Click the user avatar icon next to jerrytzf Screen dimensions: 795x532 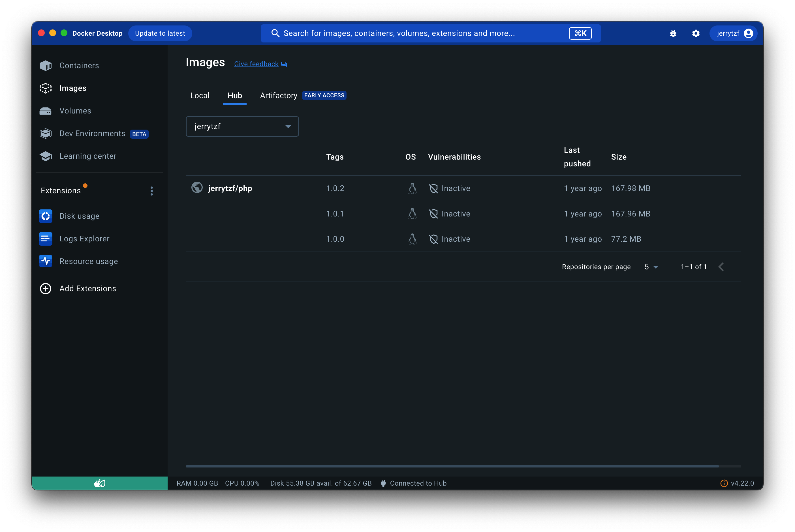point(749,33)
